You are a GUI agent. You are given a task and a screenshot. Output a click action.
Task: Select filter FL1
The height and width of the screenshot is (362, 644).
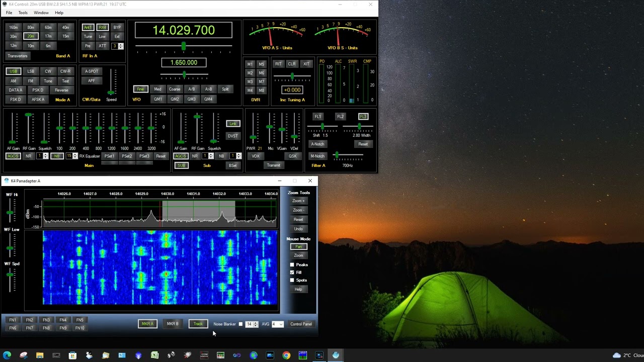pyautogui.click(x=318, y=117)
